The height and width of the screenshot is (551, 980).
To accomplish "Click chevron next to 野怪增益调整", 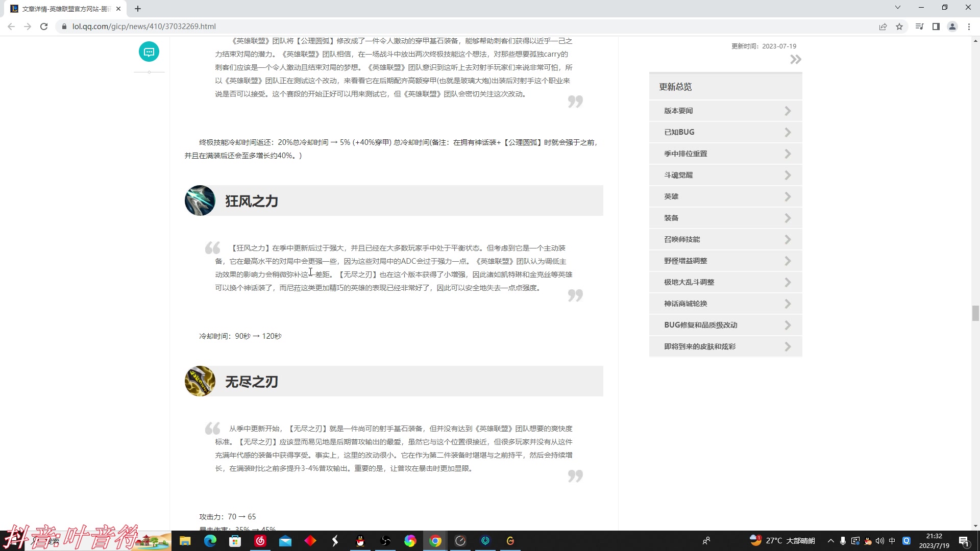I will point(788,261).
